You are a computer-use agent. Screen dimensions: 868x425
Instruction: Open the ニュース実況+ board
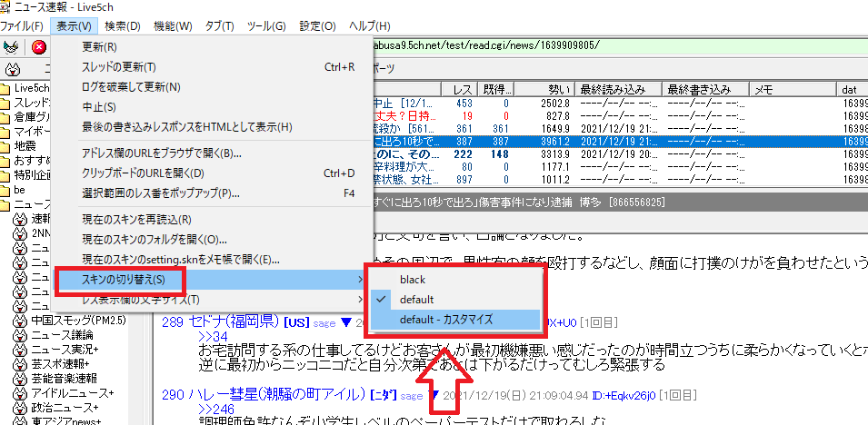point(65,350)
